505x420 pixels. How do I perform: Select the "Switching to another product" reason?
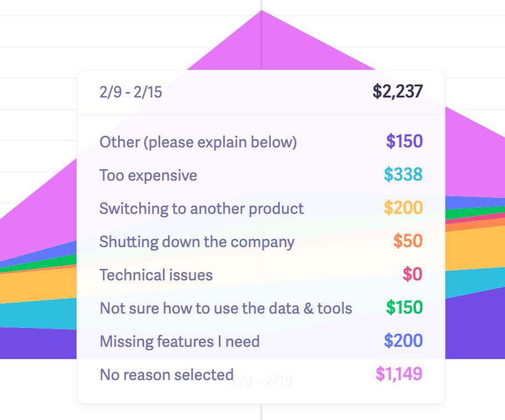coord(201,208)
